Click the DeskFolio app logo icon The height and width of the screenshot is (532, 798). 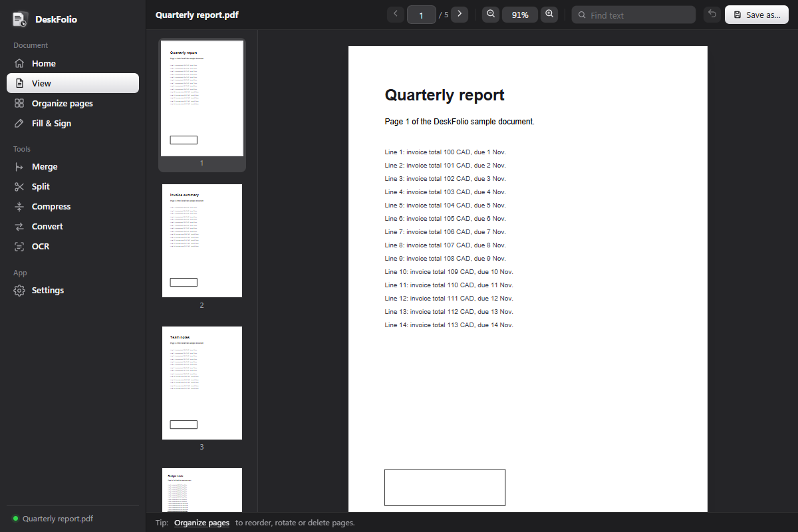[x=20, y=19]
